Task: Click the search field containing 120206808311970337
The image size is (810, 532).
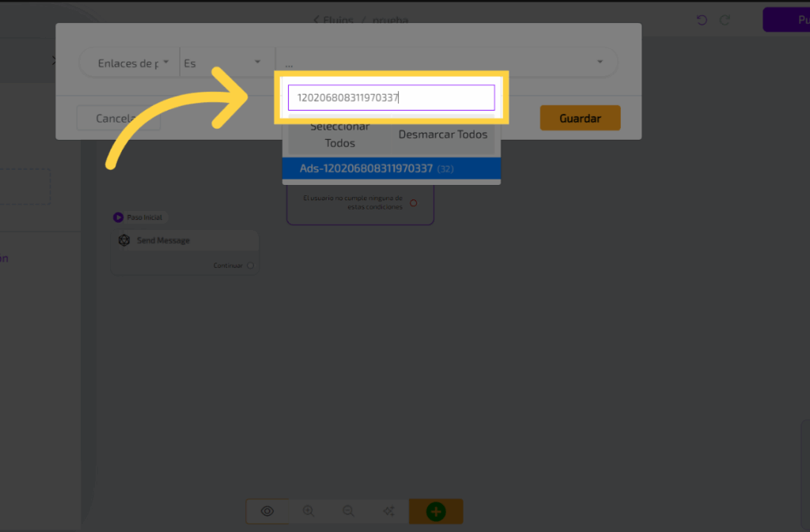Action: tap(391, 98)
